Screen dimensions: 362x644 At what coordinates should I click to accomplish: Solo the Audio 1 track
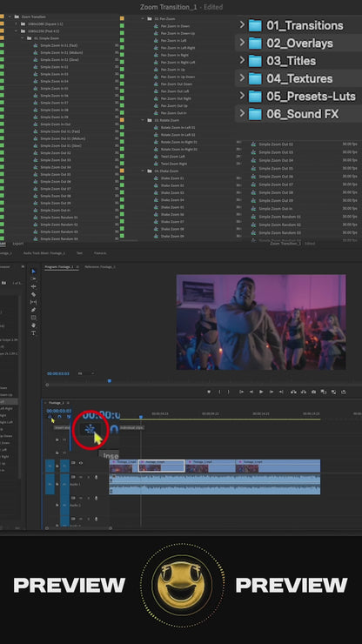88,477
